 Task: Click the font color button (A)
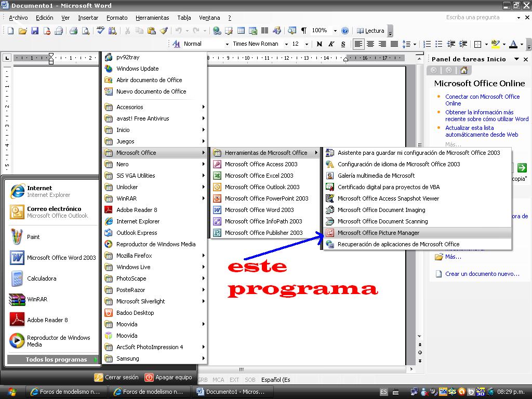pos(514,44)
